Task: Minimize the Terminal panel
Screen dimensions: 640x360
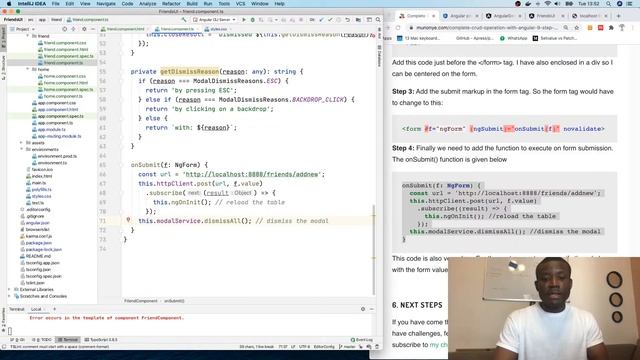Action: (x=371, y=309)
